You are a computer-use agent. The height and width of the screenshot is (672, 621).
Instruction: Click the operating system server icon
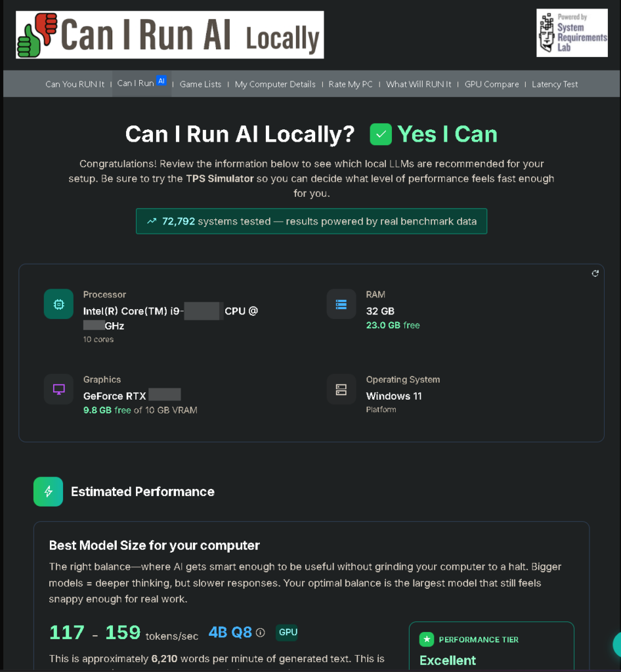[x=341, y=390]
